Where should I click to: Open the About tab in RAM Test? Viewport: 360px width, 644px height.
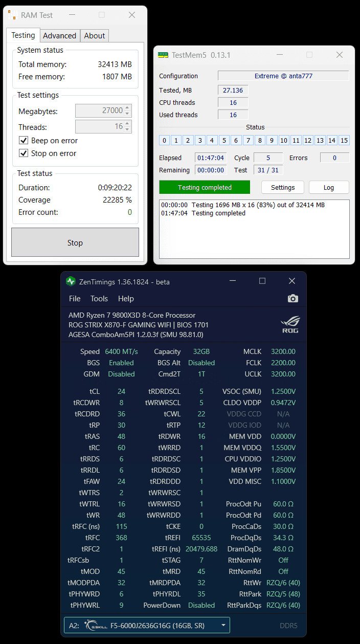point(95,36)
